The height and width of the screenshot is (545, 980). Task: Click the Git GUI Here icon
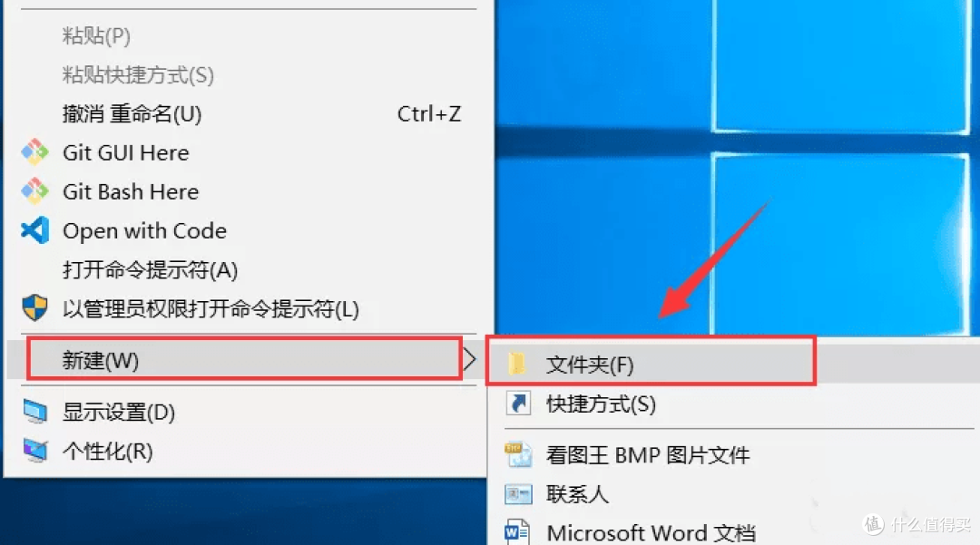(x=34, y=152)
